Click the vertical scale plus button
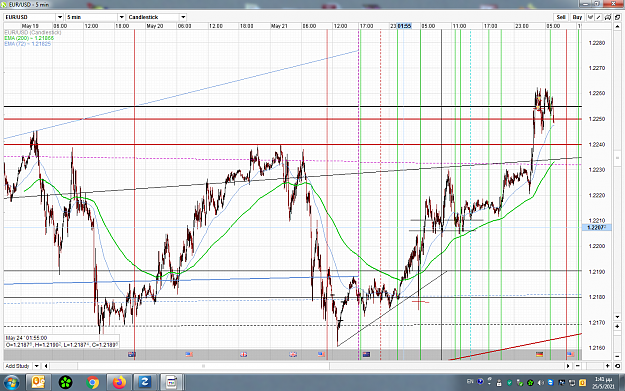The image size is (625, 391). 617,326
